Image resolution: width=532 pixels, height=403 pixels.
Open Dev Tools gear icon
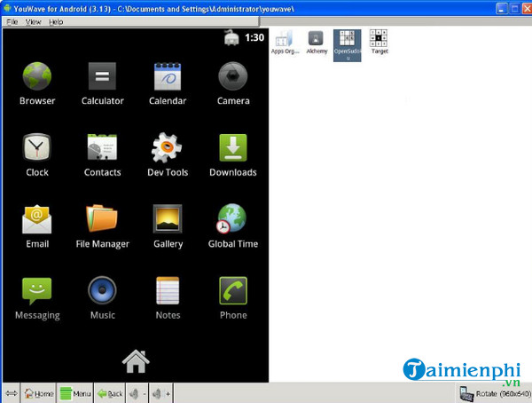click(x=168, y=147)
